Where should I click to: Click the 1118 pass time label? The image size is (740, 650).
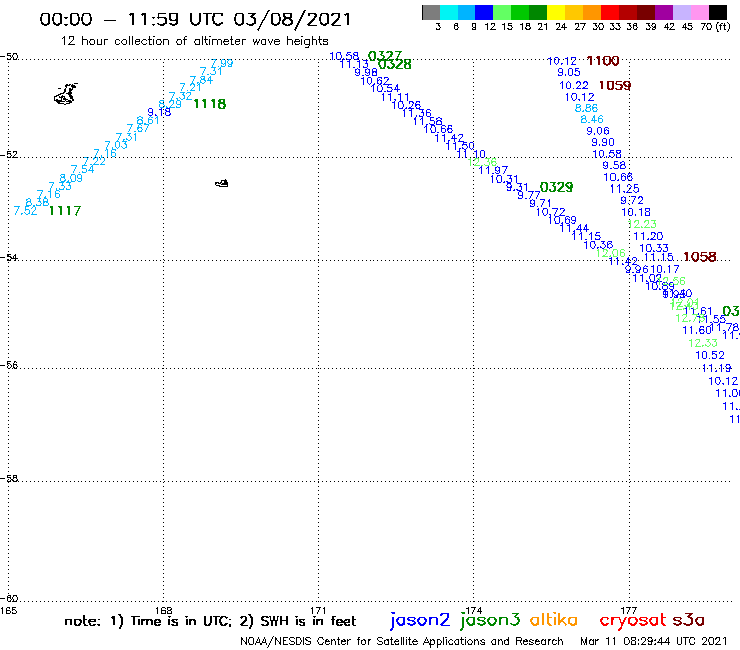pos(210,104)
